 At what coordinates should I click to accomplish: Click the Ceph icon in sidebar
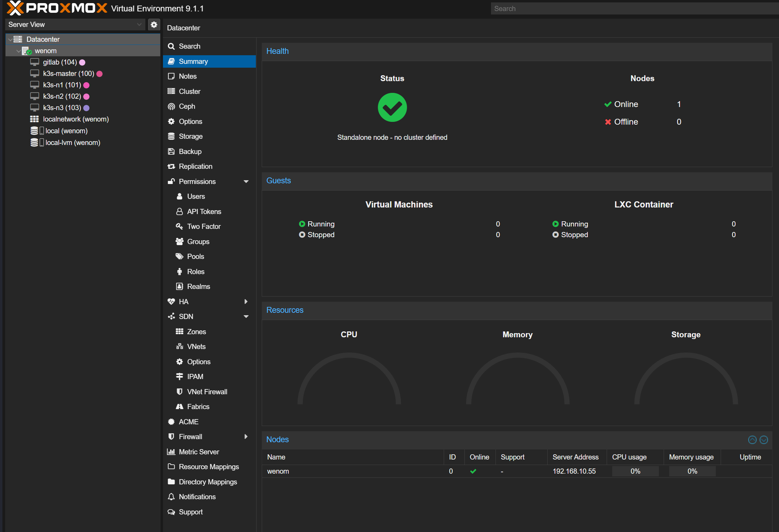click(171, 106)
